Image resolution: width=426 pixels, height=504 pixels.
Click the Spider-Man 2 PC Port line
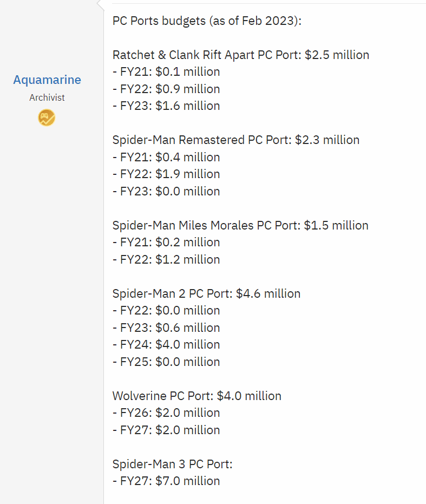(206, 293)
